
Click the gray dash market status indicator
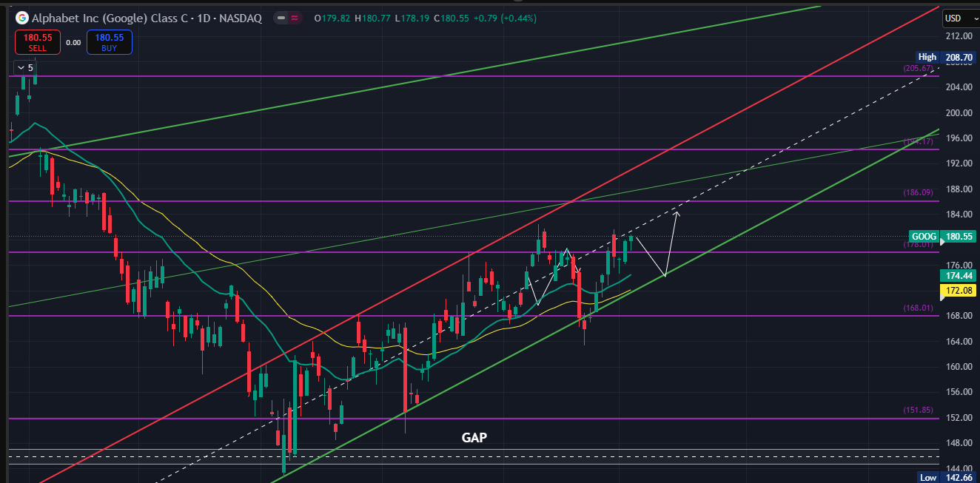pyautogui.click(x=282, y=18)
